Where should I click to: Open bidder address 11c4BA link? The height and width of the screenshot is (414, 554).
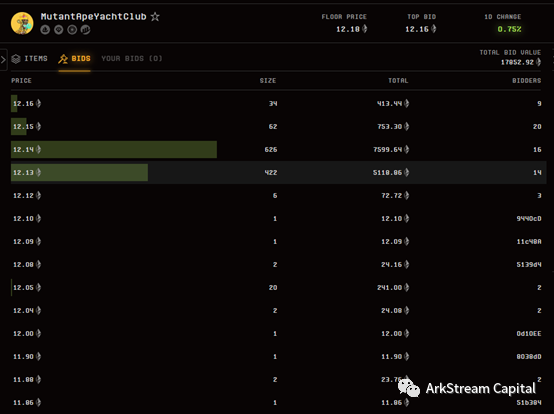pyautogui.click(x=529, y=242)
